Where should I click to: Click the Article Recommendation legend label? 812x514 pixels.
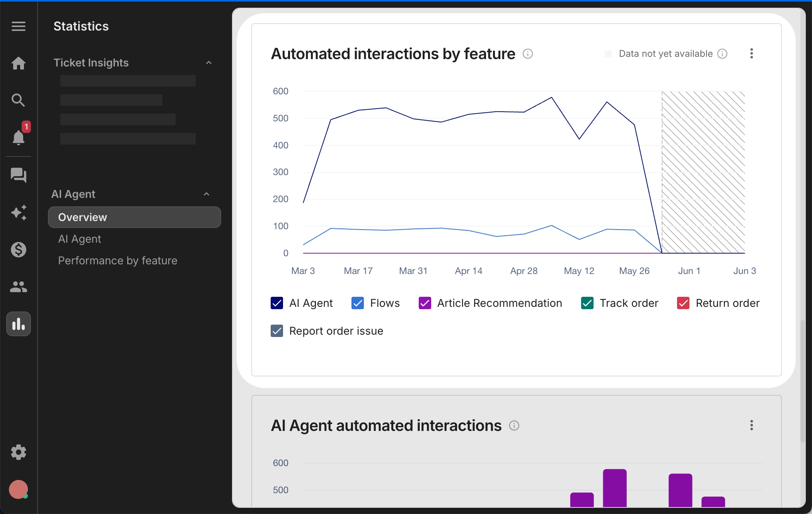[500, 303]
